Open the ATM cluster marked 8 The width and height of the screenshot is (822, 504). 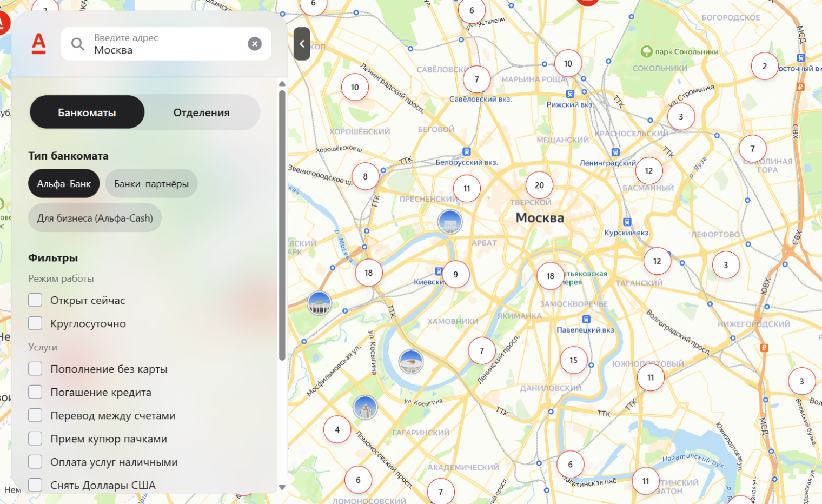coord(365,176)
